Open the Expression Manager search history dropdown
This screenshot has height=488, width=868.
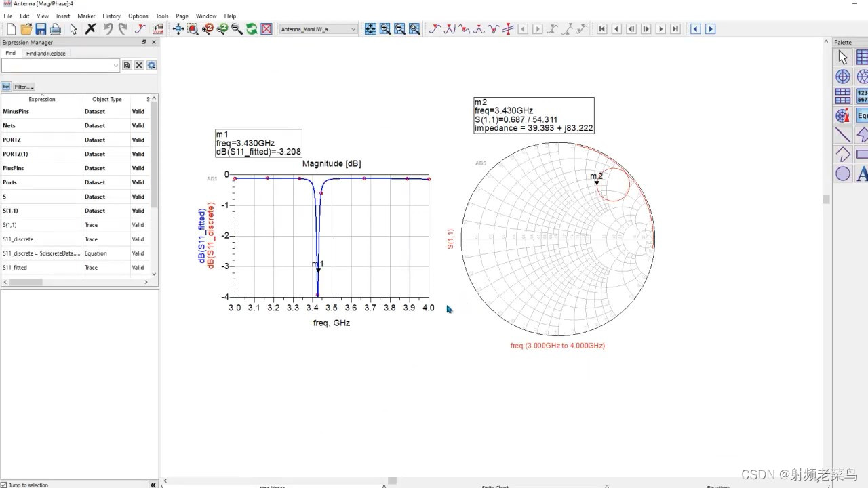coord(116,65)
